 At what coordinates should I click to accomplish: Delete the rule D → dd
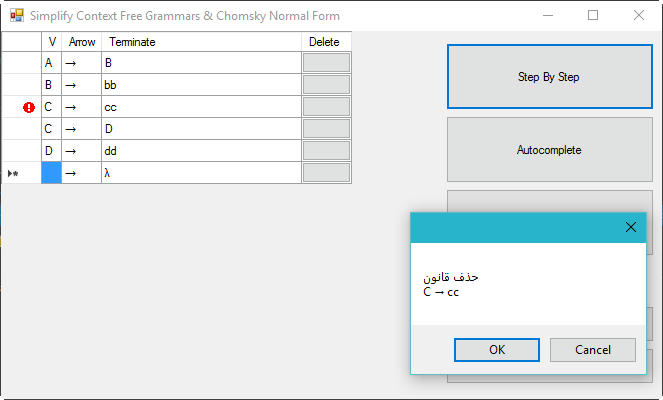(326, 151)
